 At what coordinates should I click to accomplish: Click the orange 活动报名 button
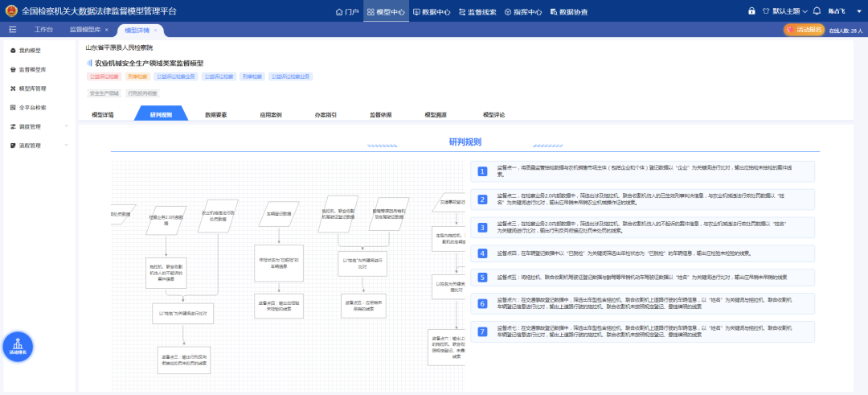click(x=804, y=30)
